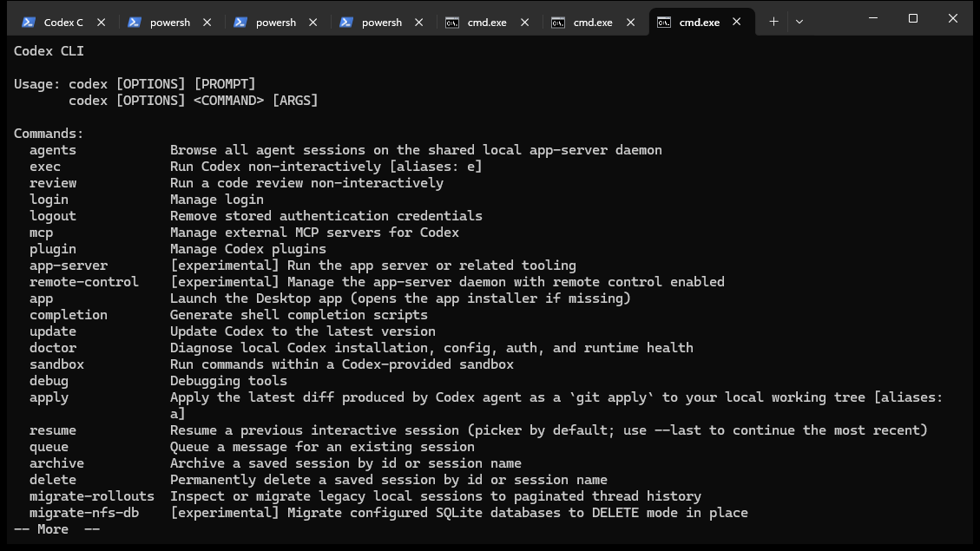
Task: Click 'Debugging tools' description text
Action: [x=229, y=381]
